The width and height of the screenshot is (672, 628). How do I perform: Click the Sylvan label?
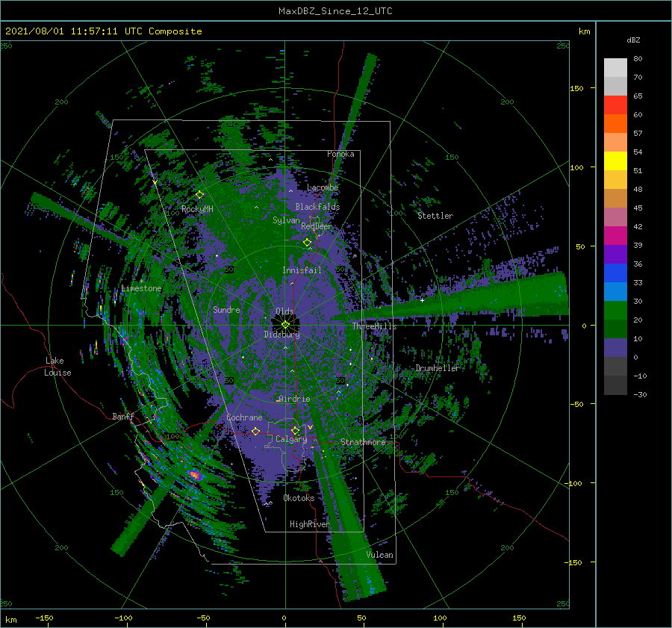point(286,220)
